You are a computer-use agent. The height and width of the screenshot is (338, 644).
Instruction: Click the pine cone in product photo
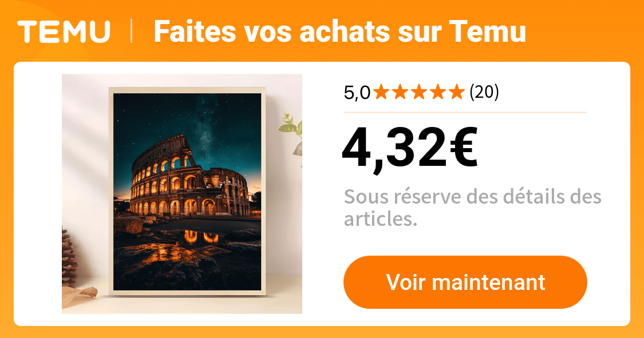(69, 257)
